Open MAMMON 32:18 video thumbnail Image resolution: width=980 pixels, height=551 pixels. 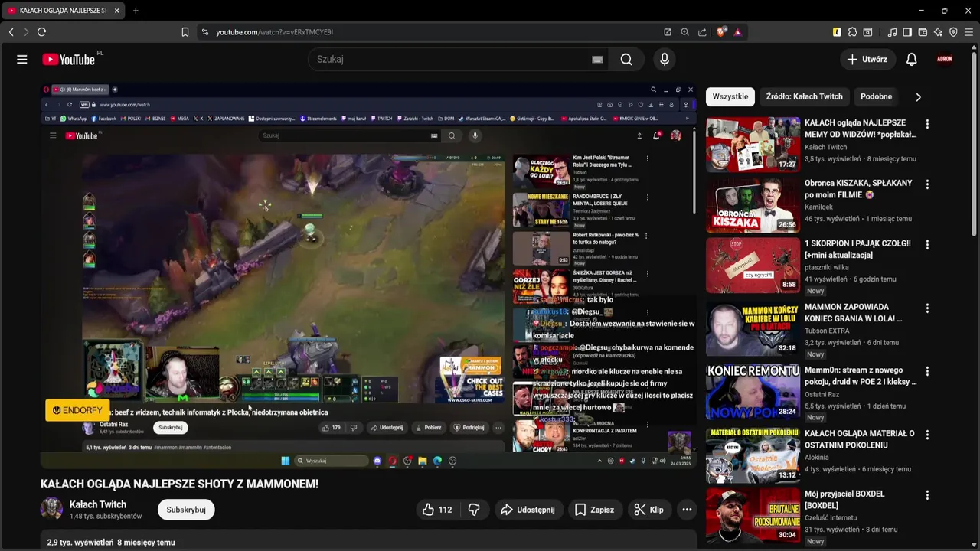753,329
